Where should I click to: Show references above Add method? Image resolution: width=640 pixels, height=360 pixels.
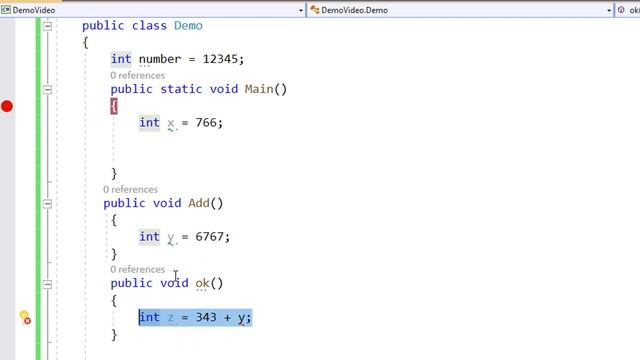[130, 189]
